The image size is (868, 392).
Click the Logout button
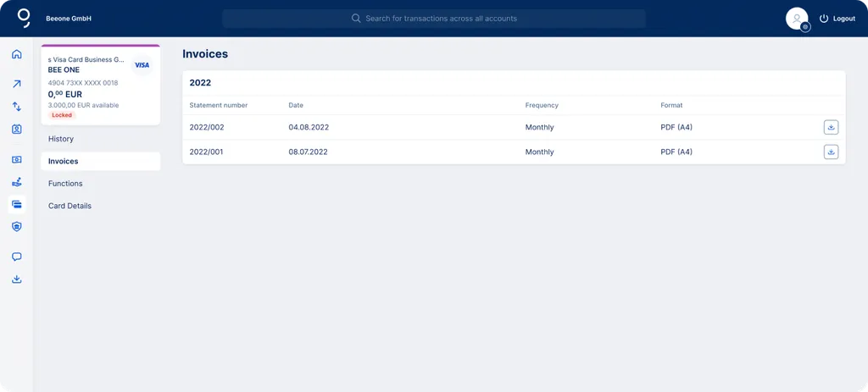click(x=837, y=19)
